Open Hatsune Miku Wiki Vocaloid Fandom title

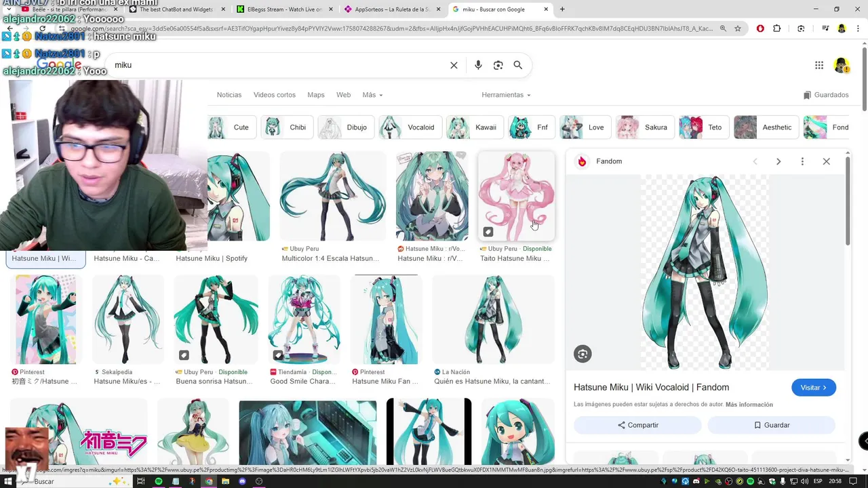click(652, 387)
